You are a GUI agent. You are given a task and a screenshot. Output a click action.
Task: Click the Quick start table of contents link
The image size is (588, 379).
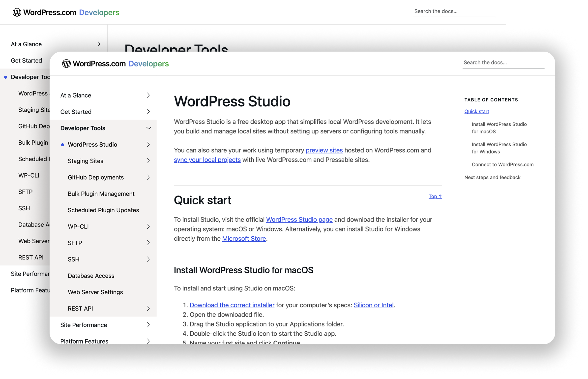pyautogui.click(x=476, y=111)
